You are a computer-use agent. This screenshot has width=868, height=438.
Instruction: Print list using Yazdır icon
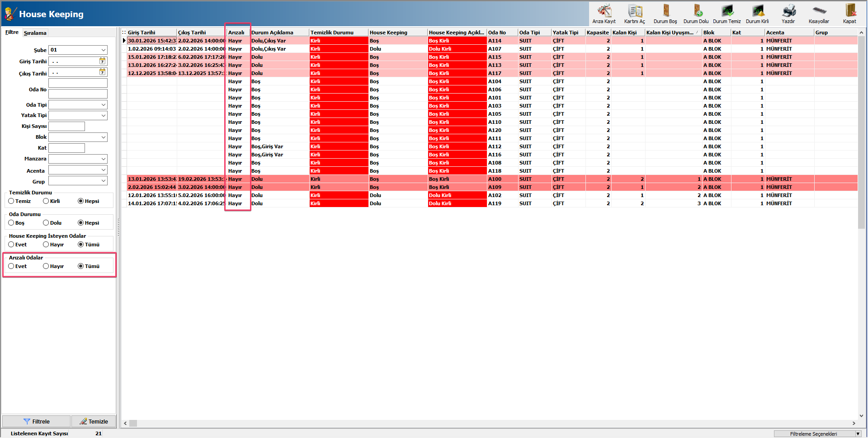pos(788,14)
